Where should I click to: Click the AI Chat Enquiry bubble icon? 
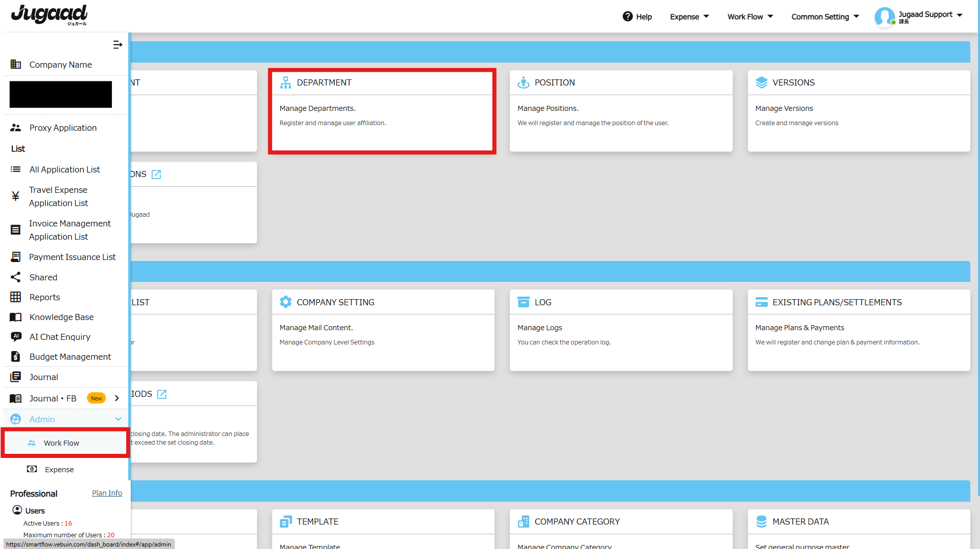pos(16,337)
